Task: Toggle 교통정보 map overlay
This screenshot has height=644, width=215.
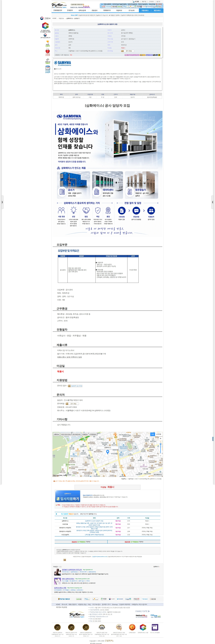Action: click(x=56, y=434)
